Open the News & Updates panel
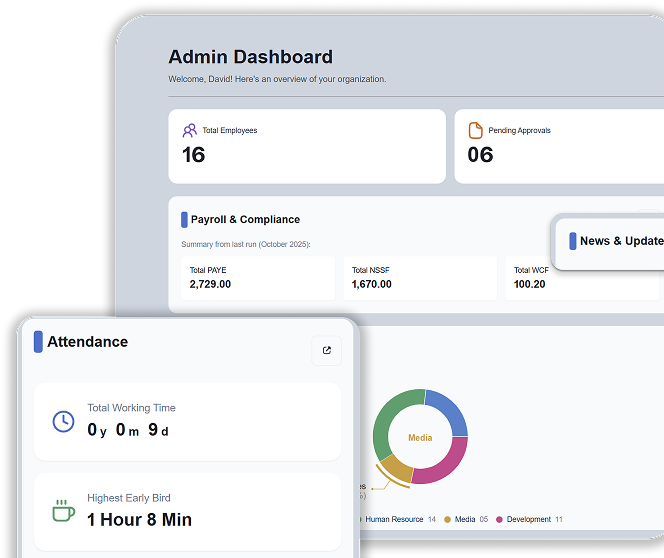 (x=612, y=241)
